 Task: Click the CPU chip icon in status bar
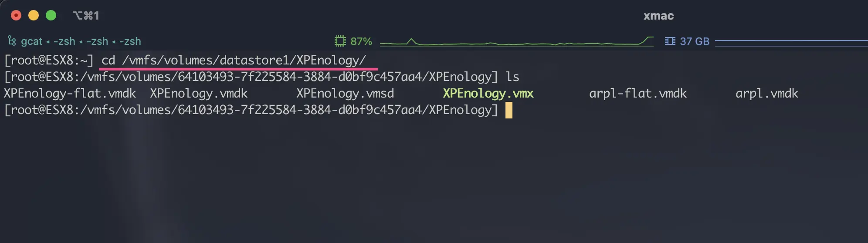(x=340, y=41)
